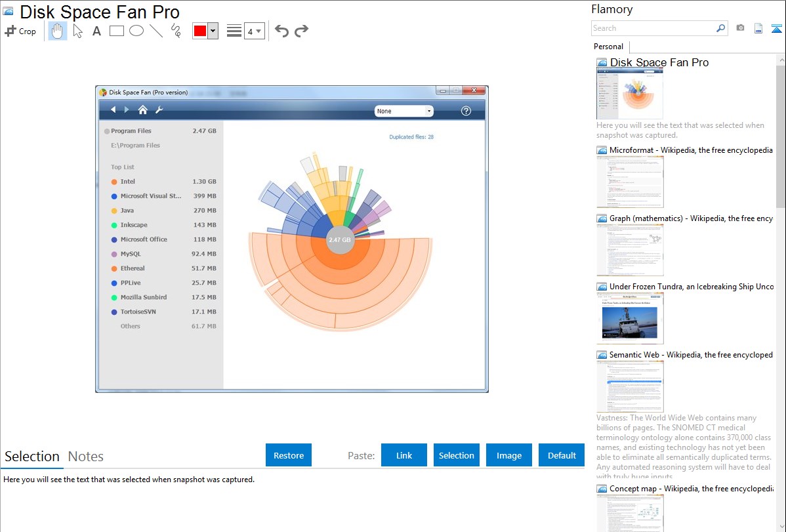The image size is (786, 532).
Task: Select the MySQL row
Action: point(163,255)
